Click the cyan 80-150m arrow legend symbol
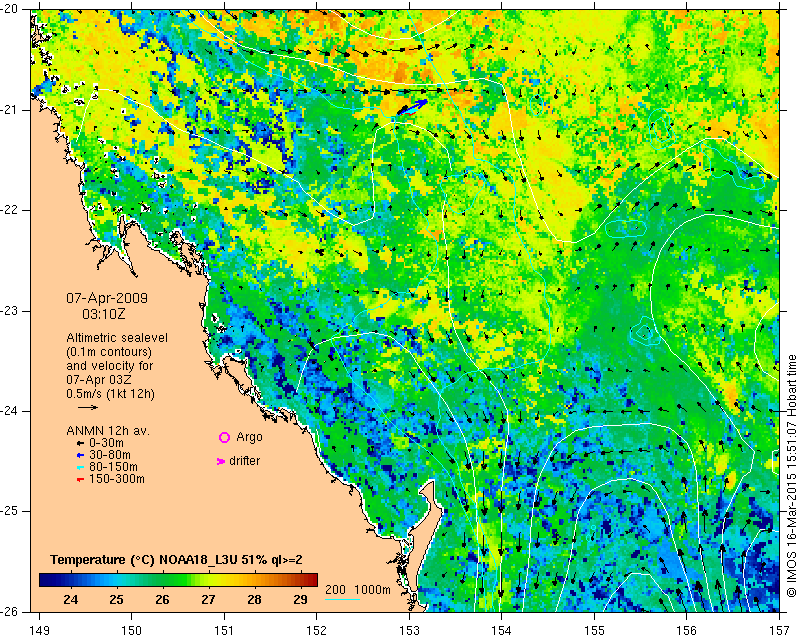 pyautogui.click(x=80, y=467)
